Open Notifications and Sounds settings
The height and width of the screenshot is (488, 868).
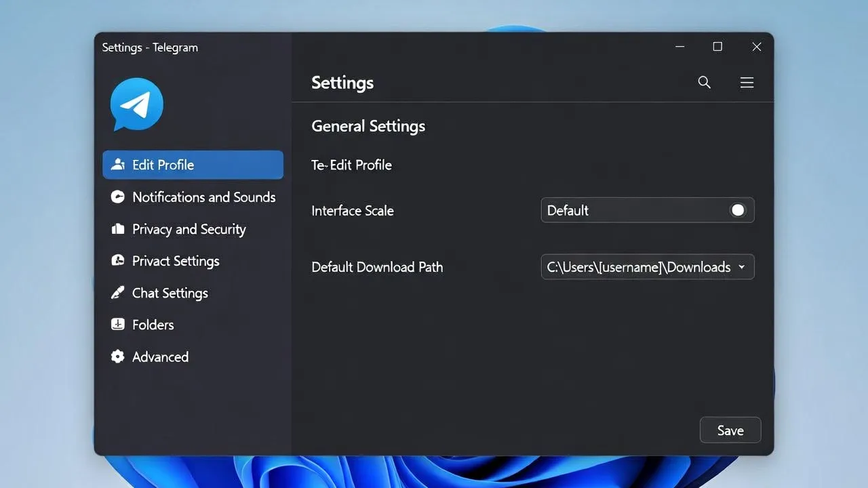pyautogui.click(x=203, y=197)
